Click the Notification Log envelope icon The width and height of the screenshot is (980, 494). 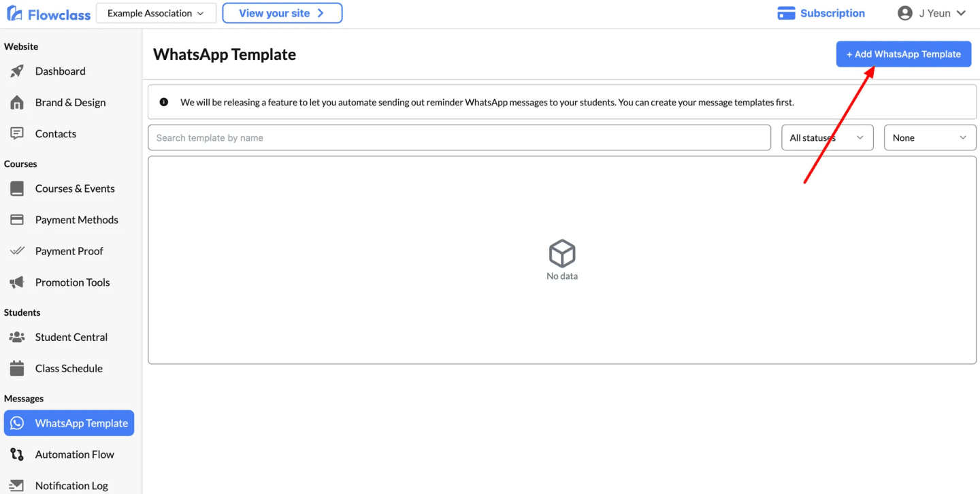pyautogui.click(x=17, y=486)
